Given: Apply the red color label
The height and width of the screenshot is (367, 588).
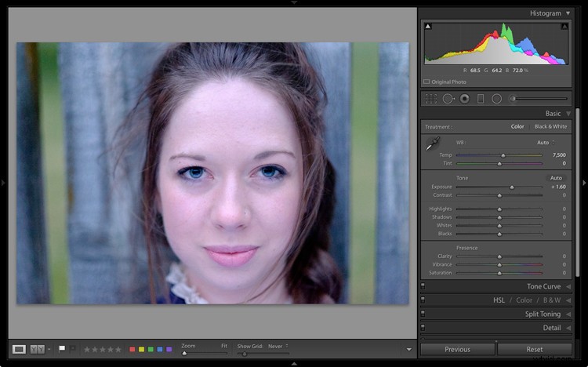Looking at the screenshot, I should [132, 350].
